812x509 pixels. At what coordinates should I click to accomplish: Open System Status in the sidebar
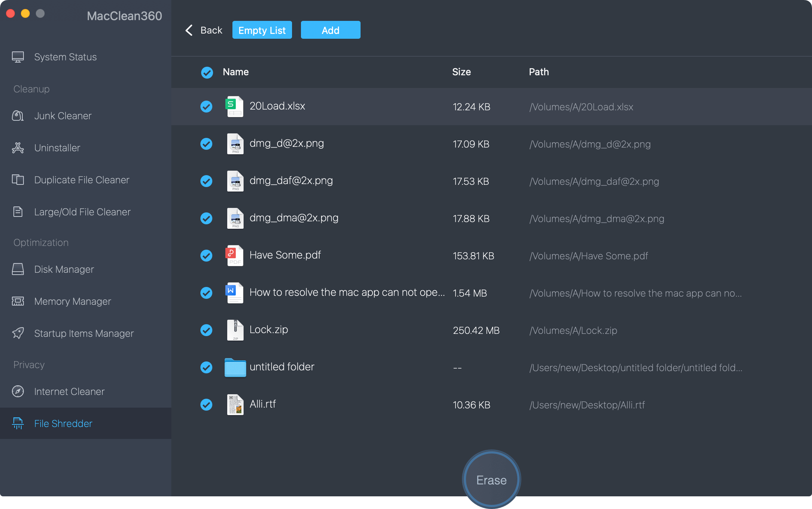click(x=65, y=57)
